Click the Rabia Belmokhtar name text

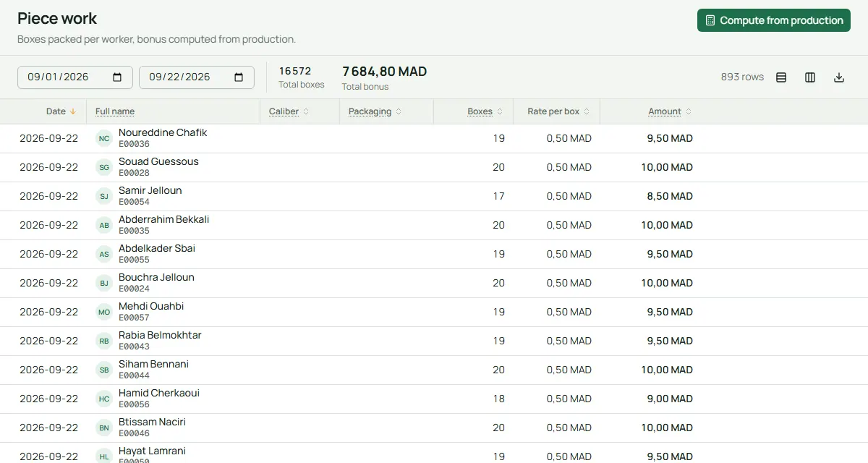click(x=160, y=335)
